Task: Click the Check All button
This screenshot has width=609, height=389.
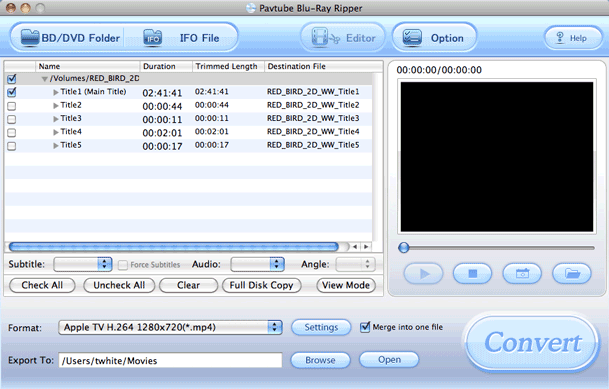Action: click(42, 285)
